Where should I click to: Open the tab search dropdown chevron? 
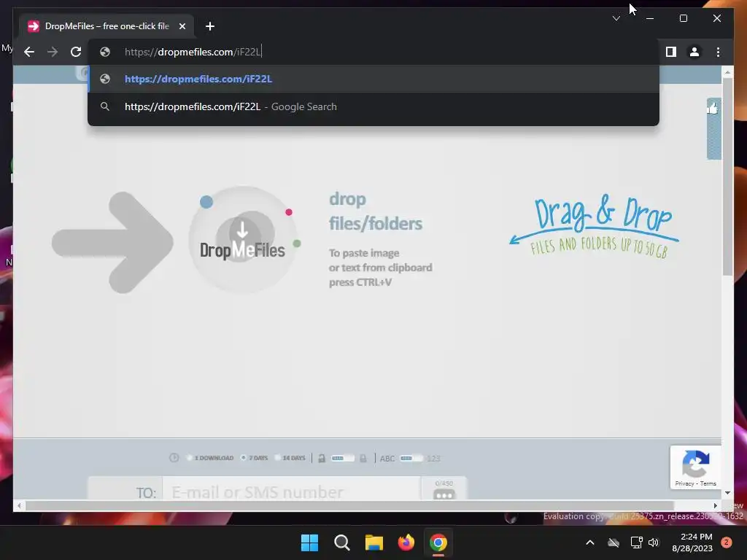pyautogui.click(x=616, y=18)
